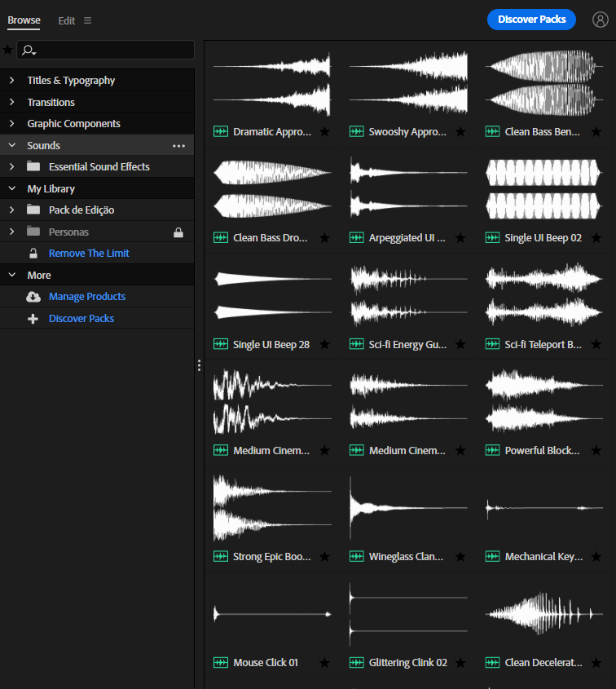Expand the Transitions category
This screenshot has height=689, width=616.
tap(12, 102)
